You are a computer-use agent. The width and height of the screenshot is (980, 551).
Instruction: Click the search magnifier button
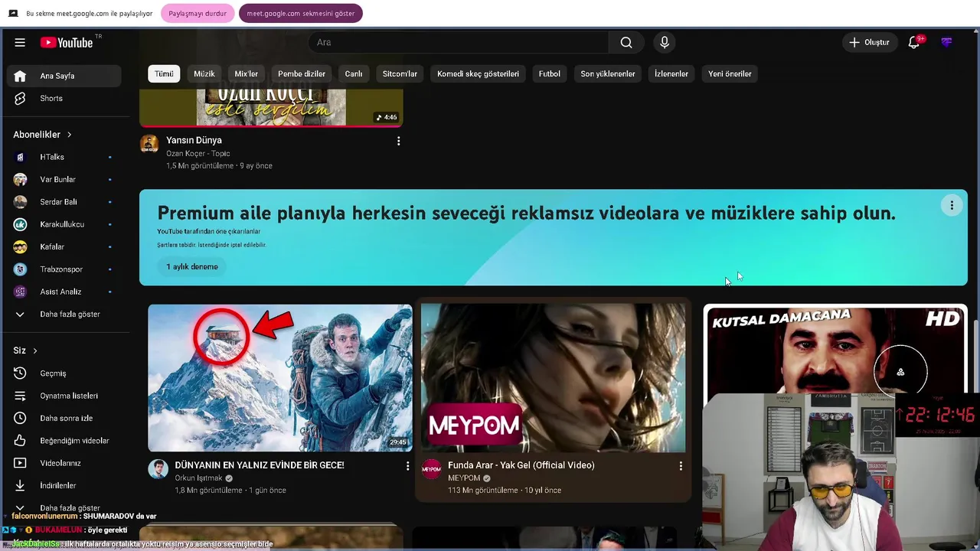coord(626,43)
